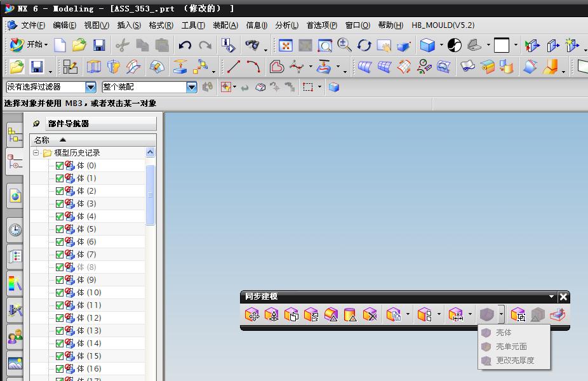Uncheck the checkbox for 体 (12)
Screen dimensions: 588x381
pos(59,318)
